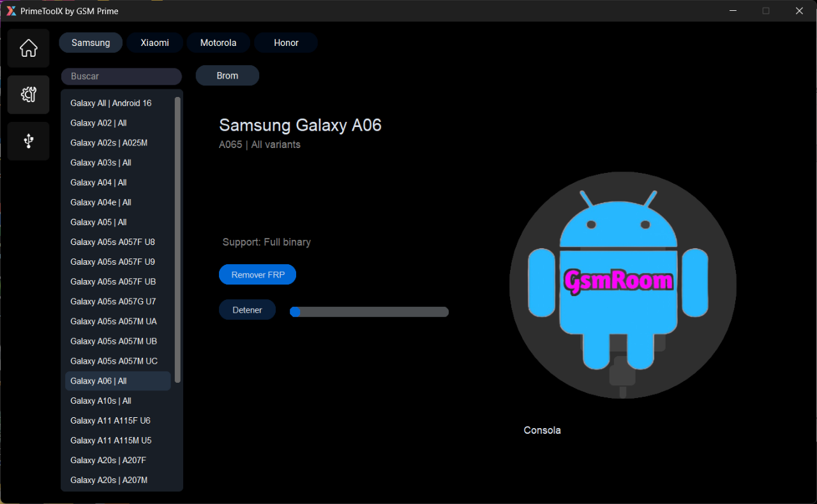
Task: Pick Galaxy A20s | A207M in list
Action: 109,480
